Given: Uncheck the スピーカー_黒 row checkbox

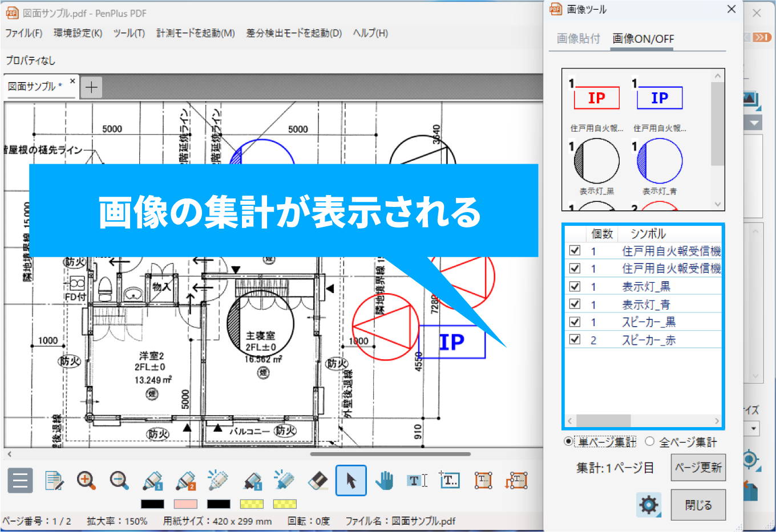Looking at the screenshot, I should [575, 322].
